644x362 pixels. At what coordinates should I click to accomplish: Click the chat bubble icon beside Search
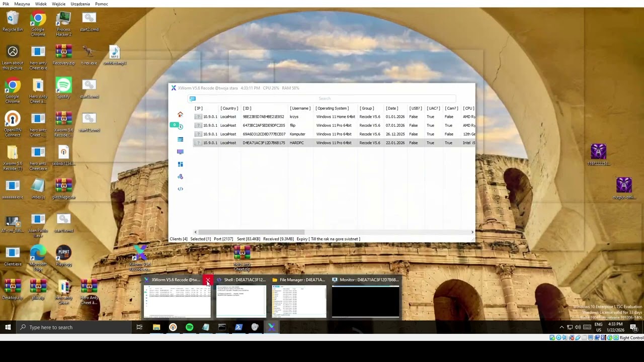tap(192, 99)
